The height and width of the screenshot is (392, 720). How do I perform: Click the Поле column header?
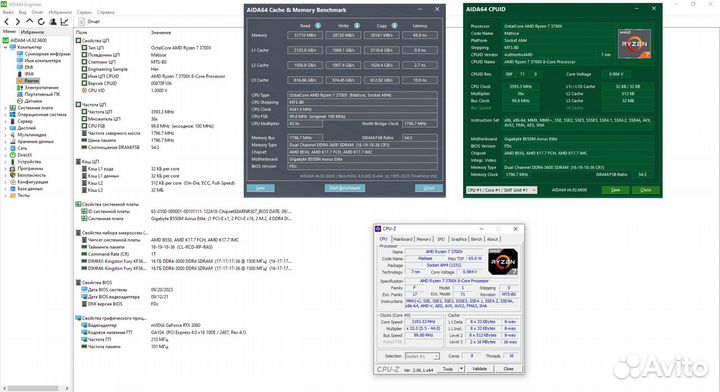click(x=81, y=33)
